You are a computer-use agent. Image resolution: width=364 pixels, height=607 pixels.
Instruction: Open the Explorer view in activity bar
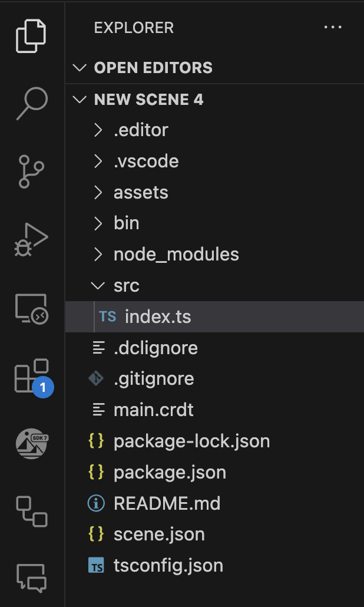[31, 37]
